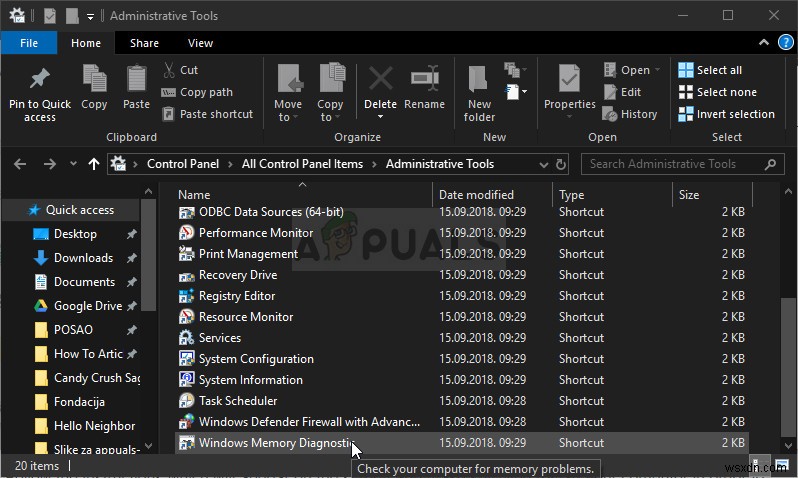Click Open in the Open group
Image resolution: width=798 pixels, height=478 pixels.
pos(631,70)
